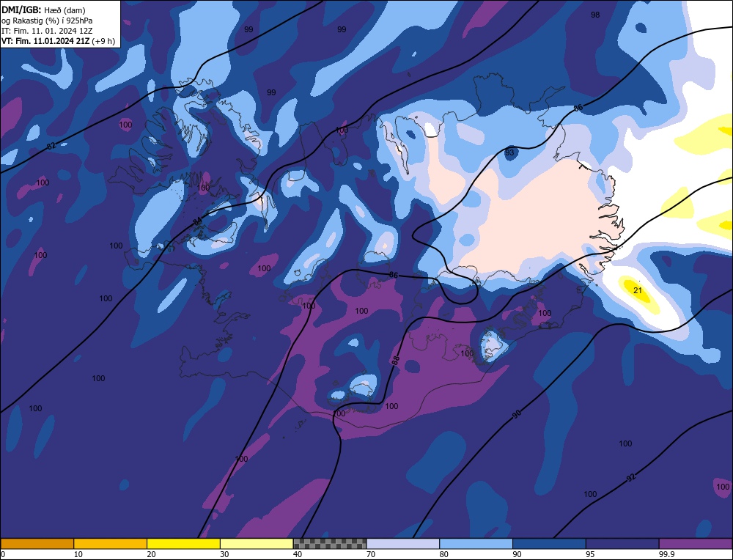733x560 pixels.
Task: Click the '70' tick label on legend
Action: click(x=371, y=554)
